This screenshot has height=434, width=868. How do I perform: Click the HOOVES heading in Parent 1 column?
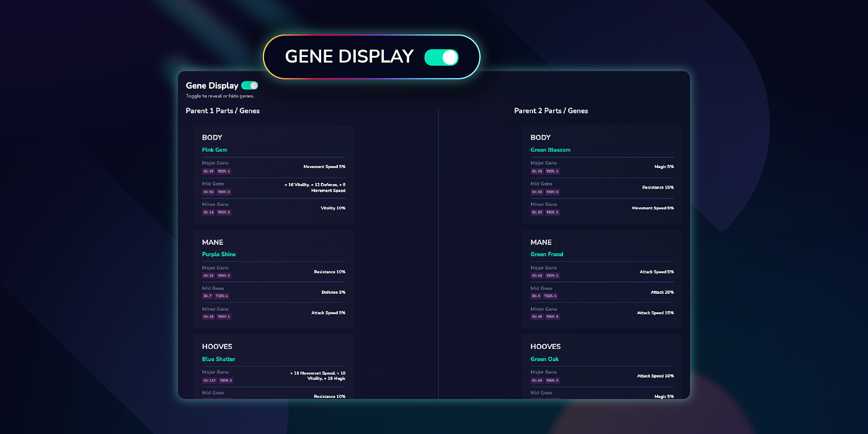217,347
